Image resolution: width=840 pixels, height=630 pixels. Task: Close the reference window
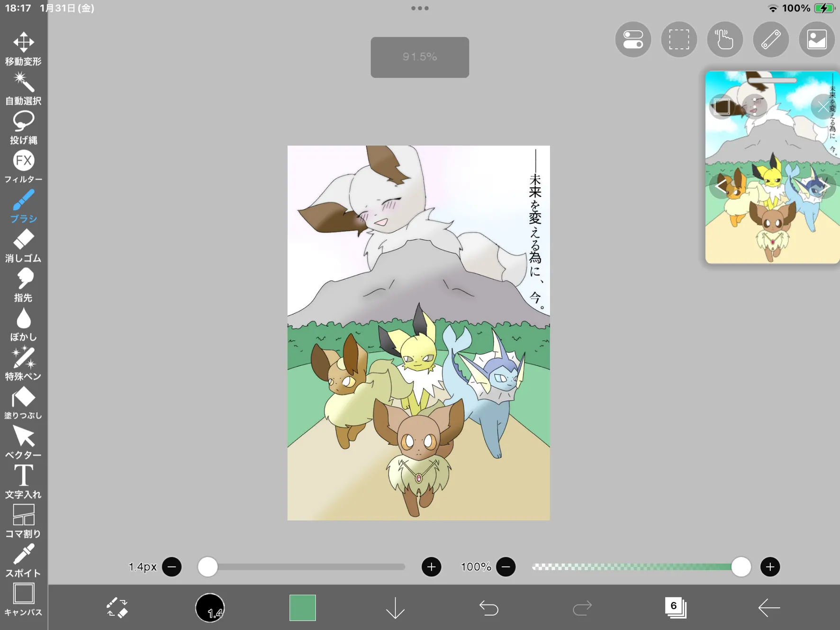tap(823, 107)
